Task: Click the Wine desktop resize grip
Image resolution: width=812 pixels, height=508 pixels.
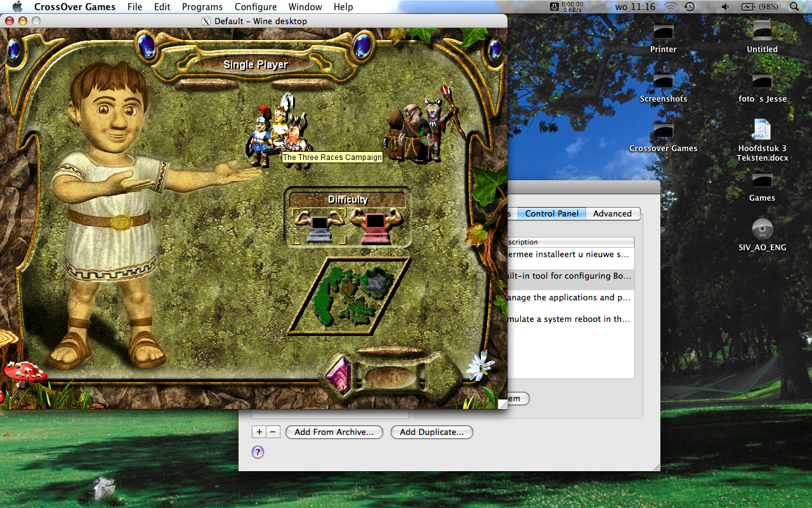Action: [x=502, y=404]
